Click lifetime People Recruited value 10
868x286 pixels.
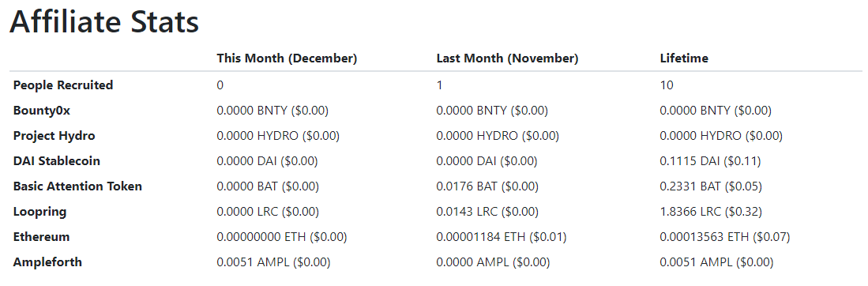click(667, 85)
